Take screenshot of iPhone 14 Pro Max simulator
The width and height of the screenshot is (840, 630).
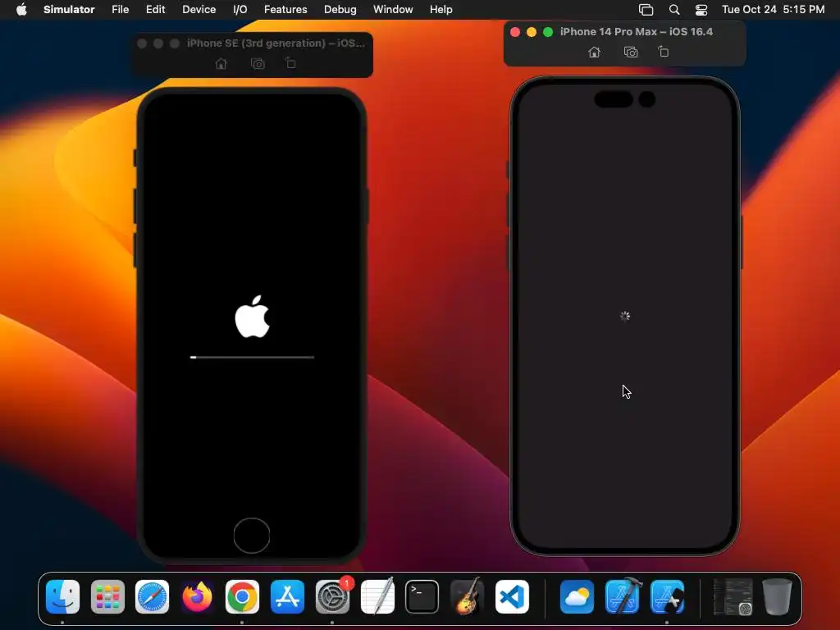click(631, 52)
